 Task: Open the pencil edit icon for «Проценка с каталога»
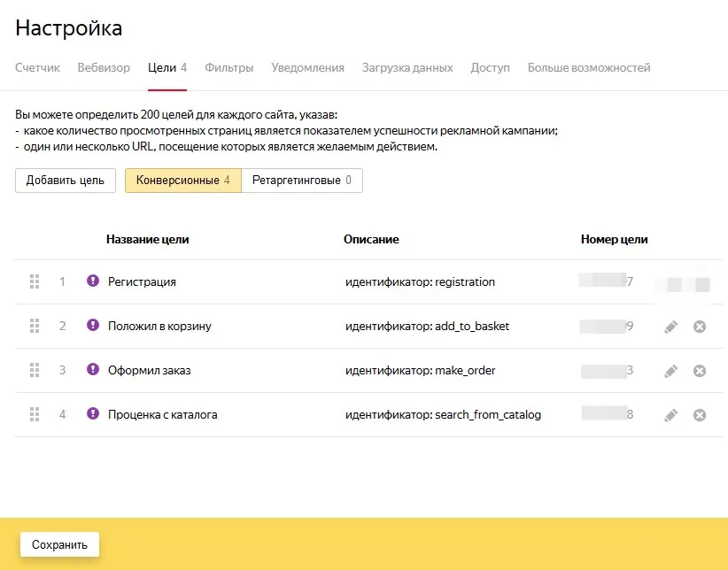point(670,414)
